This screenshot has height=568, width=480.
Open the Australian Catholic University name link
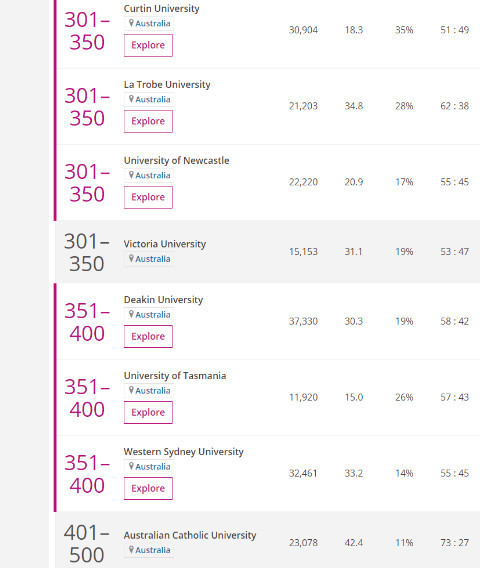coord(190,535)
